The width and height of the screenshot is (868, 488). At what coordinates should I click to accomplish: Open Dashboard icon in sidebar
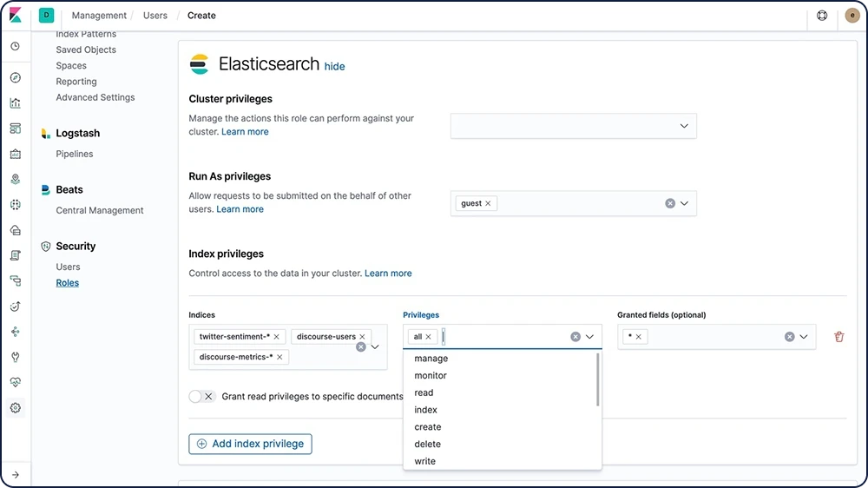(x=16, y=129)
